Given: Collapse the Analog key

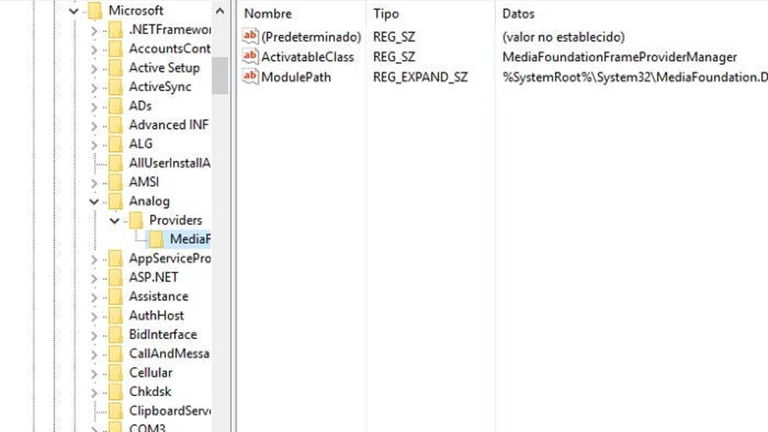Looking at the screenshot, I should coord(94,201).
